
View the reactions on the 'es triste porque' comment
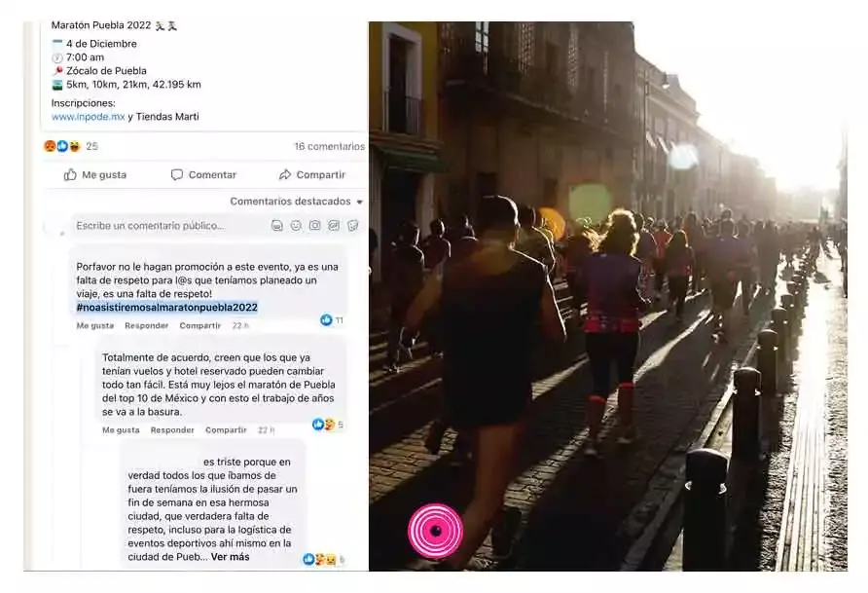(x=324, y=560)
